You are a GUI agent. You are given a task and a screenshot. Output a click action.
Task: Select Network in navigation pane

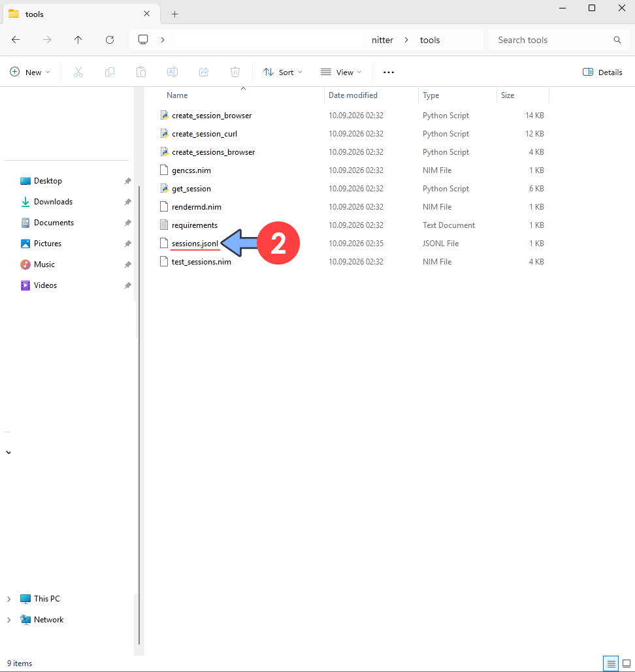[x=48, y=620]
